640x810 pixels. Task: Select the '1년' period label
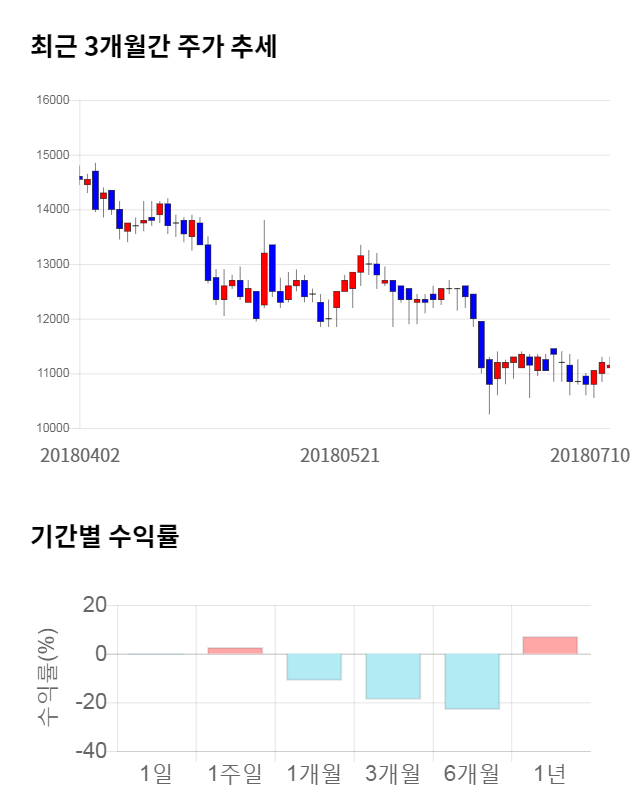pyautogui.click(x=550, y=773)
